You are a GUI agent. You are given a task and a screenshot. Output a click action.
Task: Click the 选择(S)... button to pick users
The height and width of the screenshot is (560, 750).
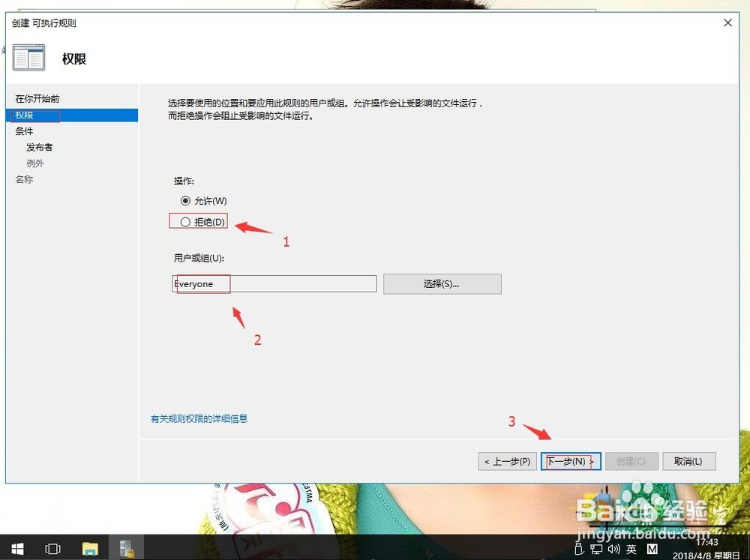click(442, 283)
